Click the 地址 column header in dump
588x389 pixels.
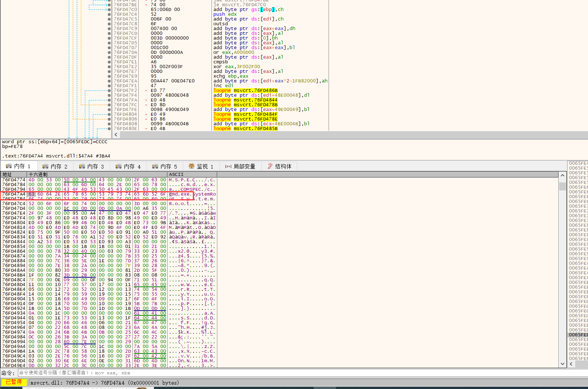14,174
